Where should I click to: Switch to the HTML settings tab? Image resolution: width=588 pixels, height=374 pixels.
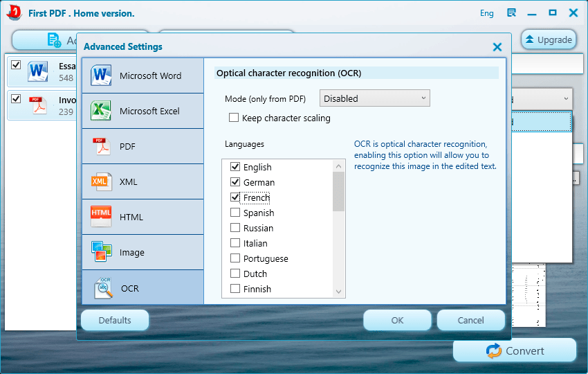tap(143, 217)
